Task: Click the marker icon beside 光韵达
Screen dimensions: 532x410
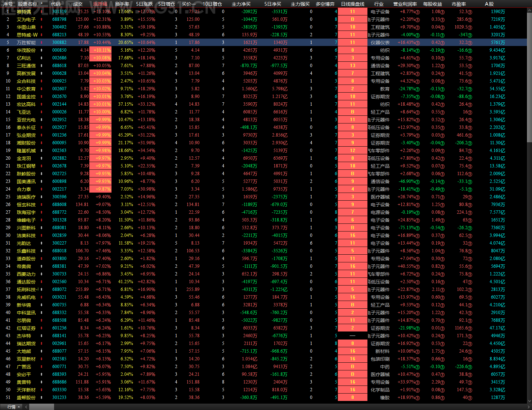Action: [42, 243]
